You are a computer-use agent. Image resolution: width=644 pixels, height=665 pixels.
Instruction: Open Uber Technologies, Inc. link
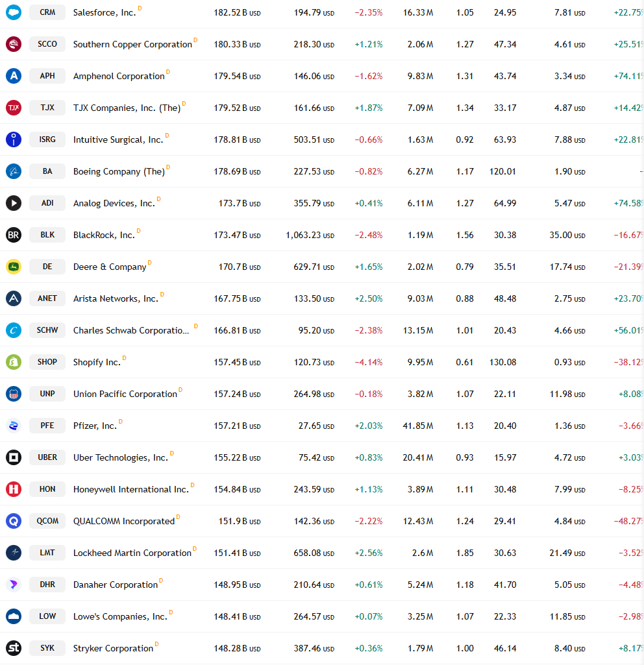point(121,458)
